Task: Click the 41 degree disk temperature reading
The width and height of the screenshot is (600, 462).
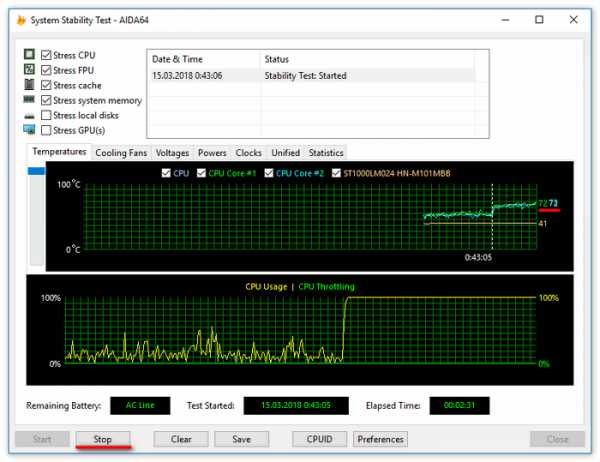Action: 543,224
